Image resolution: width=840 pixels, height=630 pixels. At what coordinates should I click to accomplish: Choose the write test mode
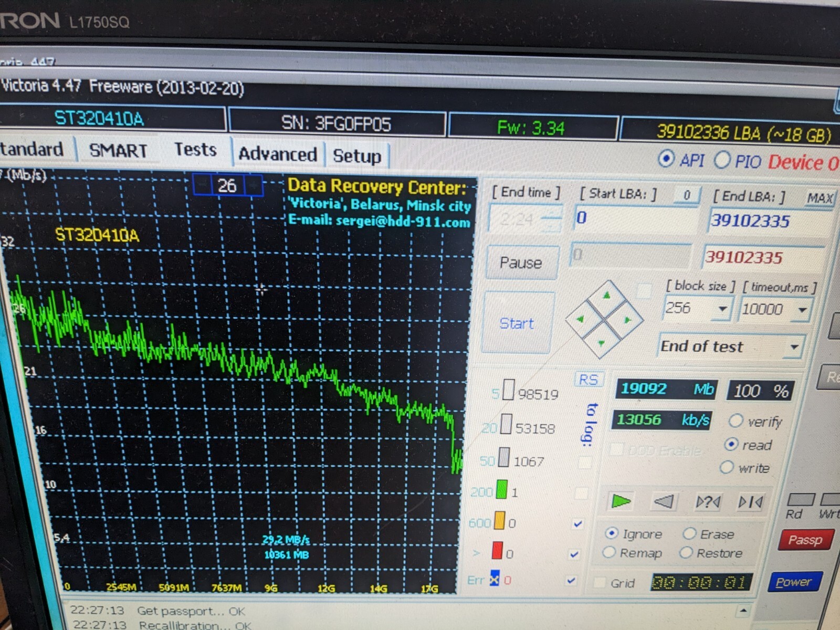coord(727,467)
